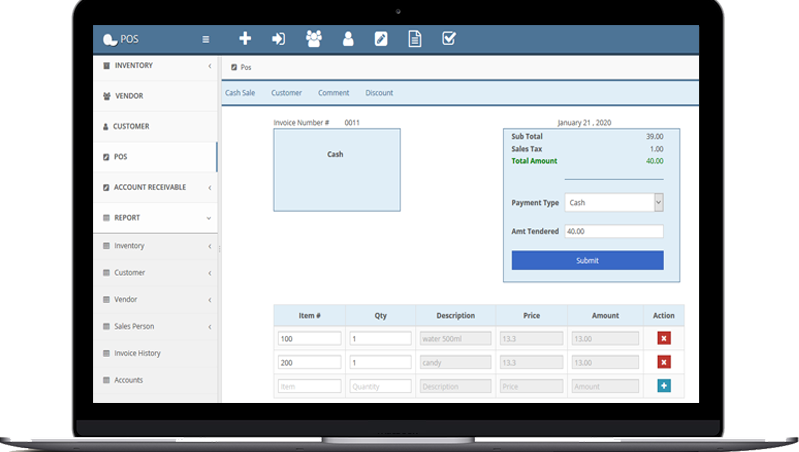The height and width of the screenshot is (452, 799).
Task: Click the sign-in arrow icon in toolbar
Action: (279, 39)
